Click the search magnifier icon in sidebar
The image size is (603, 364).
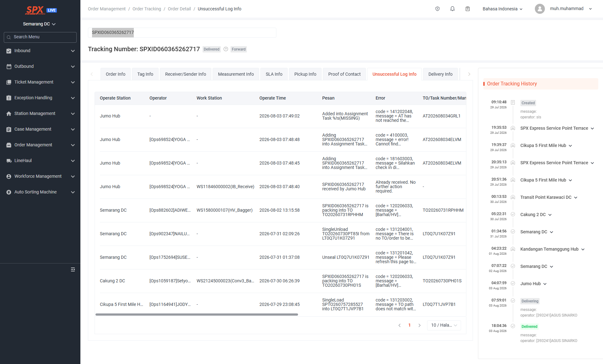[9, 37]
